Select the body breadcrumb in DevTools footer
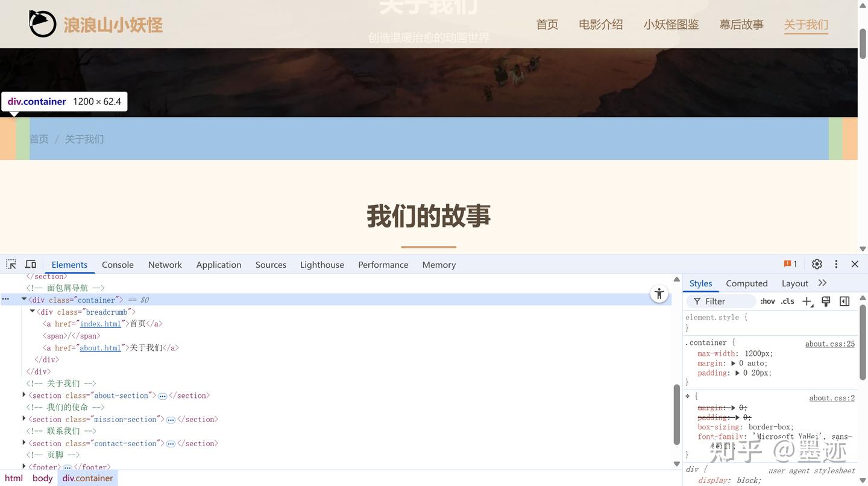Image resolution: width=868 pixels, height=486 pixels. click(x=43, y=478)
